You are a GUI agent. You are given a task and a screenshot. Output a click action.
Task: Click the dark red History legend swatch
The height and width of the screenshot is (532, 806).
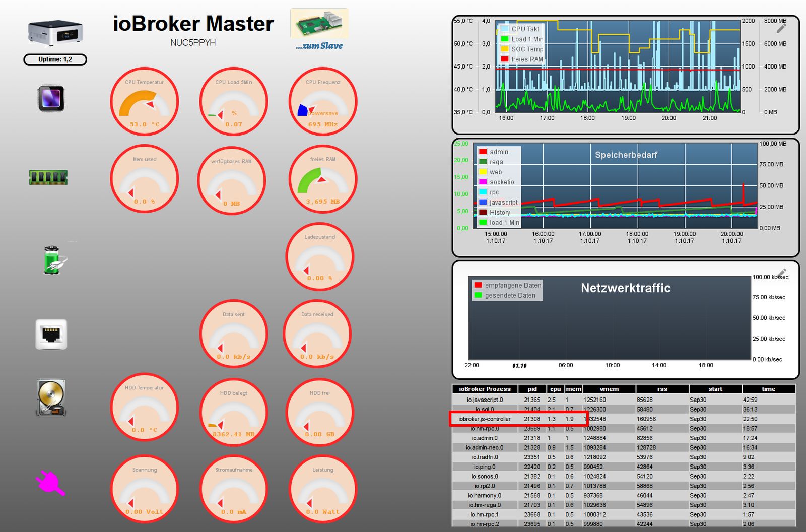click(483, 212)
